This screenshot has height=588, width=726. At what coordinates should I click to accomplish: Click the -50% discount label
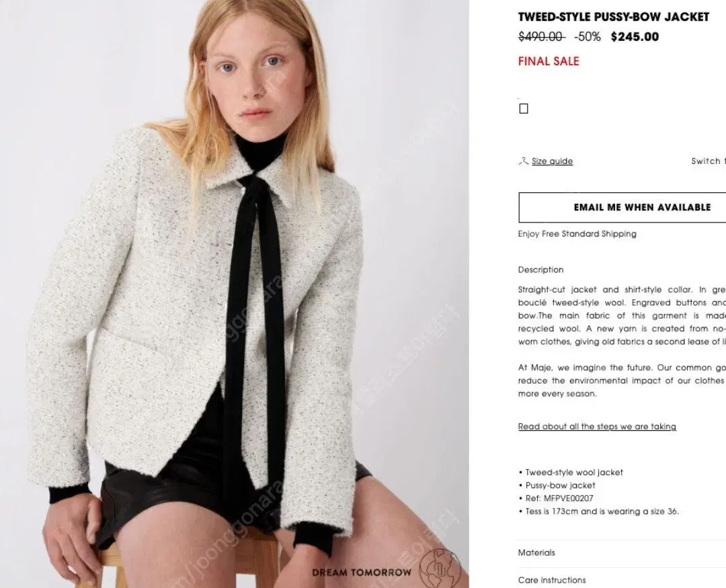click(588, 37)
